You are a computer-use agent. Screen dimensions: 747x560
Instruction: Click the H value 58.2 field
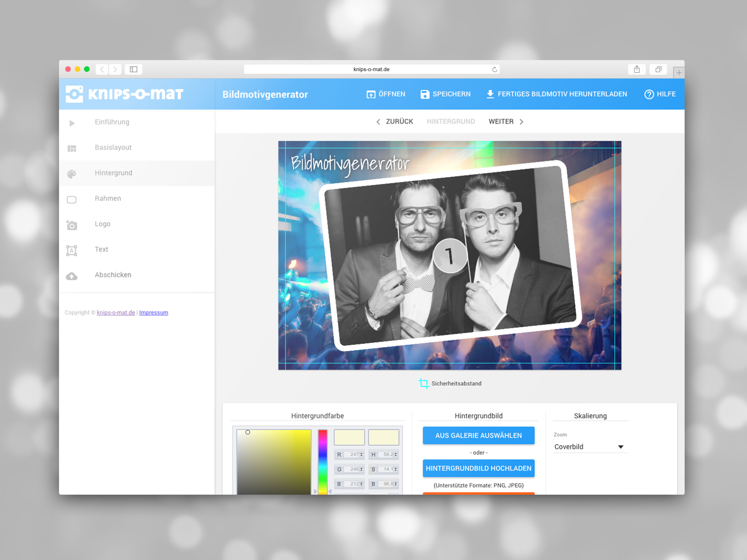(386, 455)
